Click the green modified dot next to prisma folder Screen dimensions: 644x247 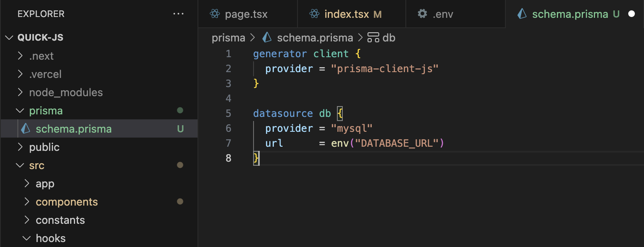pos(180,110)
